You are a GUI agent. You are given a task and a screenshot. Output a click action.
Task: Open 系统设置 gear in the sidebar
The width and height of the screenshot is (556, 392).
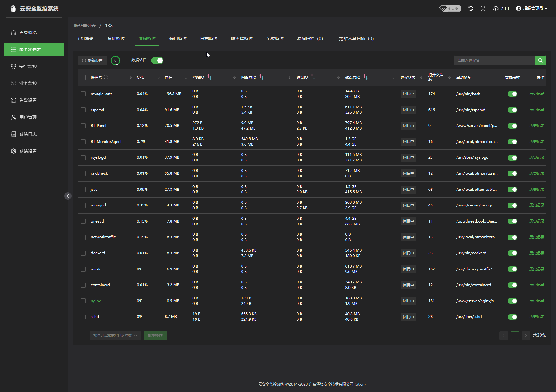pyautogui.click(x=28, y=151)
